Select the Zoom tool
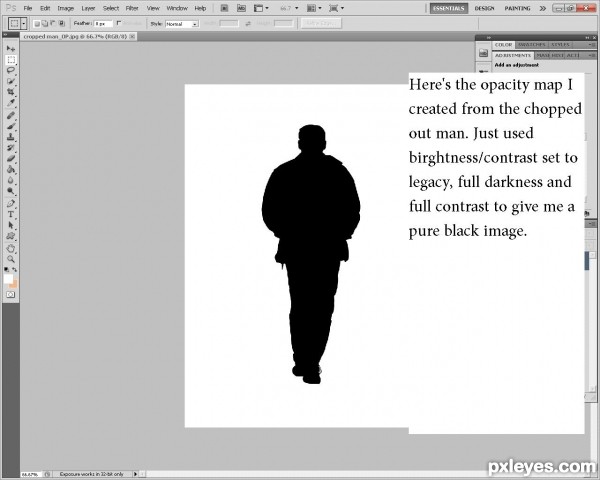Image resolution: width=600 pixels, height=480 pixels. coord(11,259)
